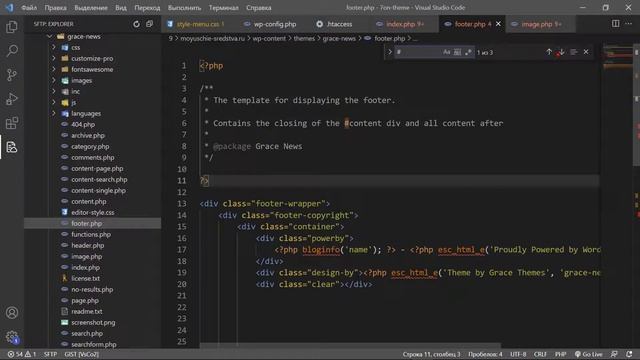Open the Search view in activity bar
640x360 pixels.
(x=12, y=51)
